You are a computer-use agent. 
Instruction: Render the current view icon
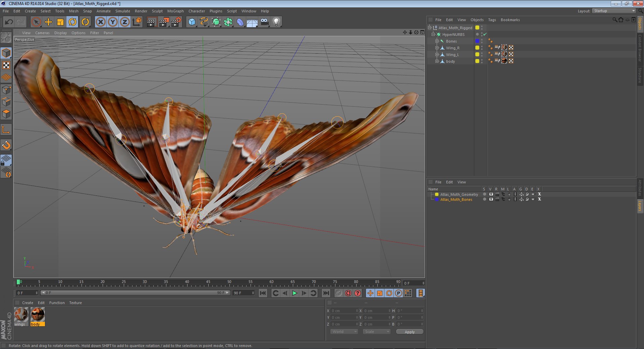(152, 22)
